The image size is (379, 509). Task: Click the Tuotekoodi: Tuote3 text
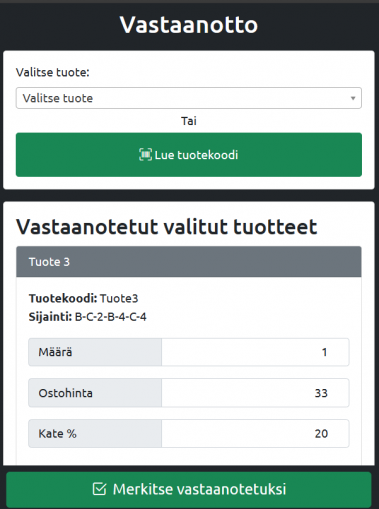pyautogui.click(x=83, y=298)
